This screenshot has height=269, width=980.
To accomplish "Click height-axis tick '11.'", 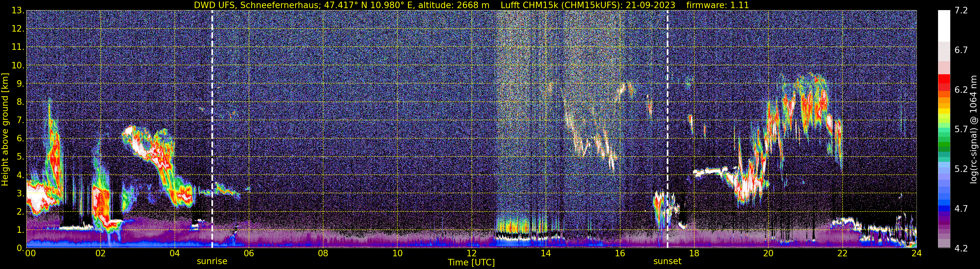I will tap(18, 47).
